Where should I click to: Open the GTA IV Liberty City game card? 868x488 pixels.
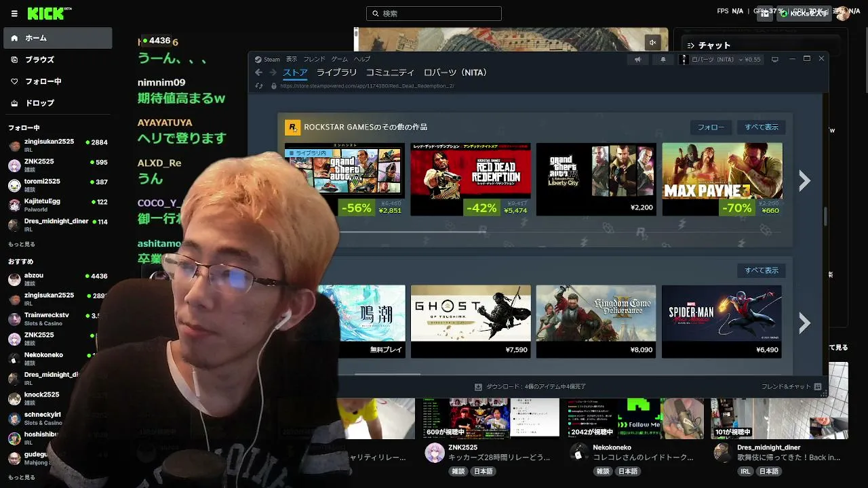[x=596, y=180]
